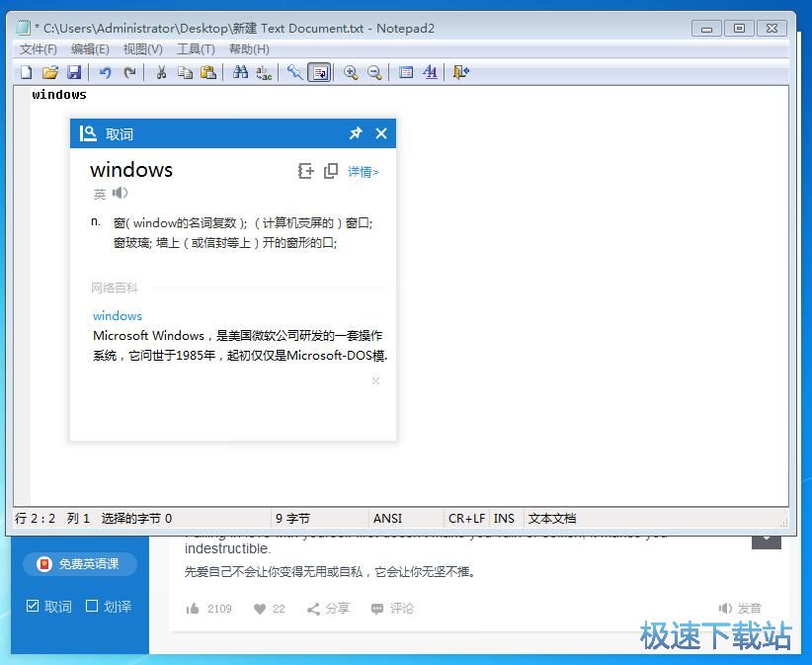This screenshot has width=812, height=665.
Task: Dismiss the encyclopedia section with small X
Action: [x=376, y=380]
